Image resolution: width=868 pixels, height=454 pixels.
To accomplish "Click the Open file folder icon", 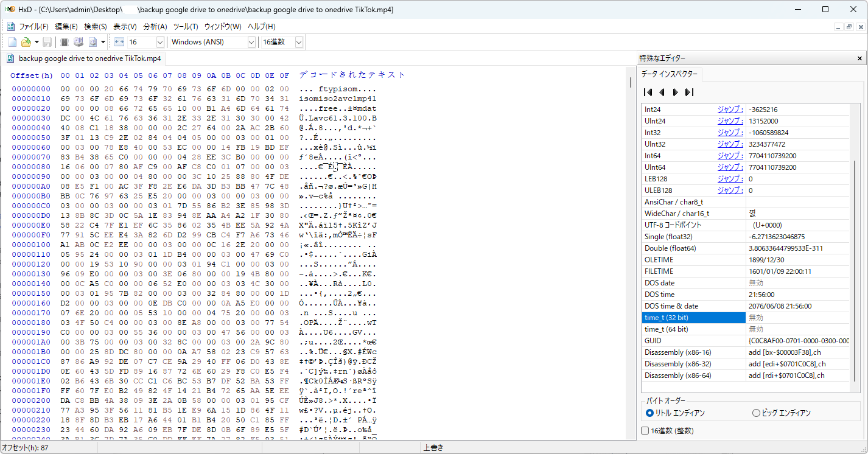I will 26,42.
